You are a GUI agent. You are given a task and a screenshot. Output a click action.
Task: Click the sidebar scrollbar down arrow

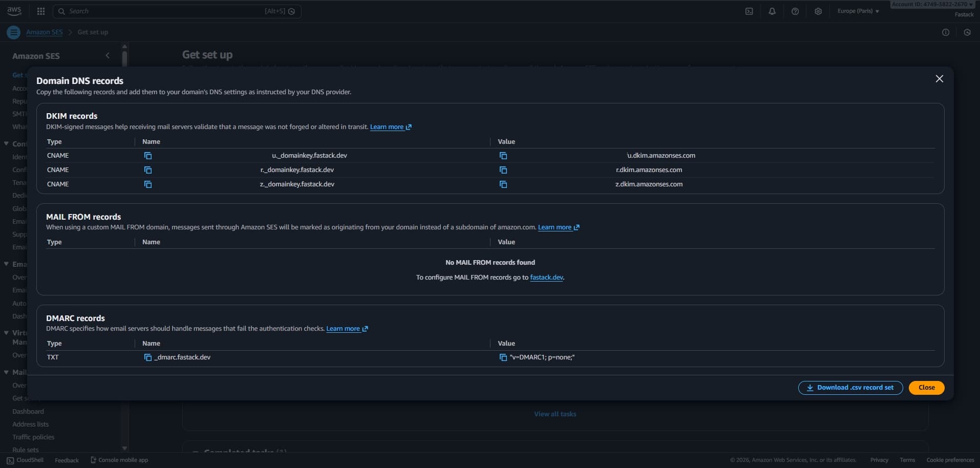(x=124, y=448)
